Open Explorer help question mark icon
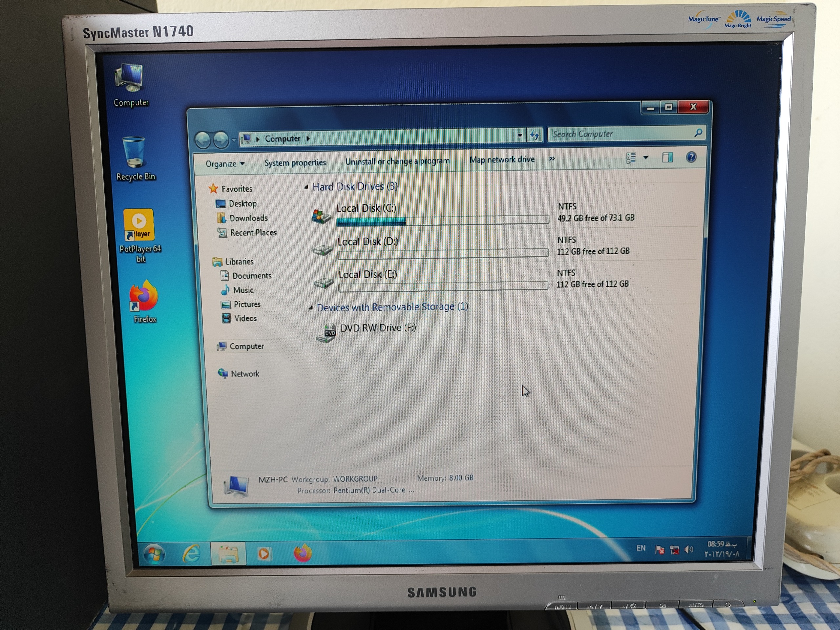 coord(691,157)
